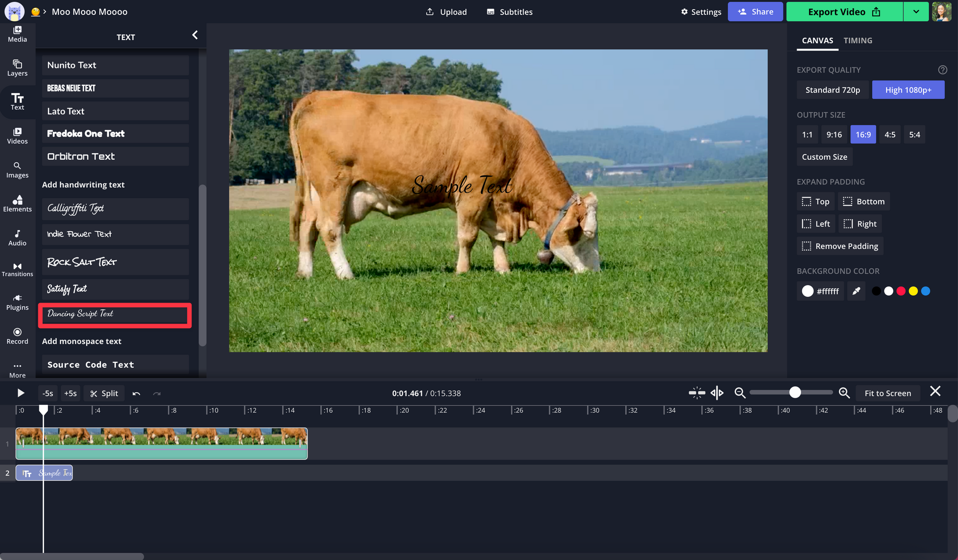Viewport: 958px width, 560px height.
Task: Select the 9:16 output size
Action: click(x=834, y=134)
